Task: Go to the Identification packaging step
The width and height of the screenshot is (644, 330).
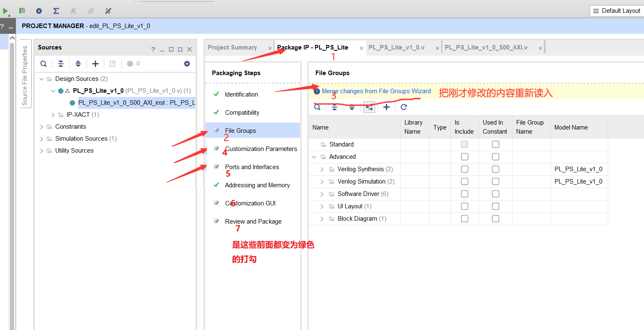Action: coord(241,94)
